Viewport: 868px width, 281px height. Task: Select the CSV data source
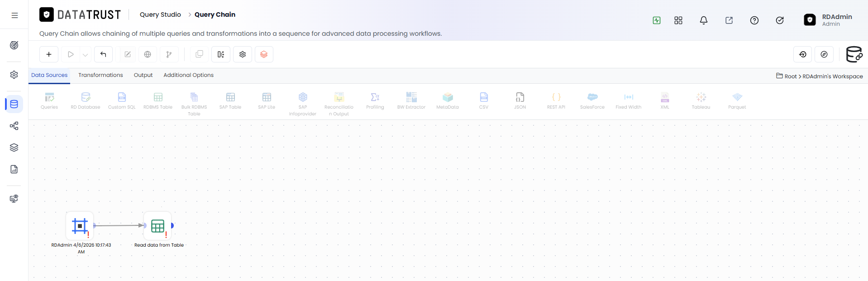[484, 101]
